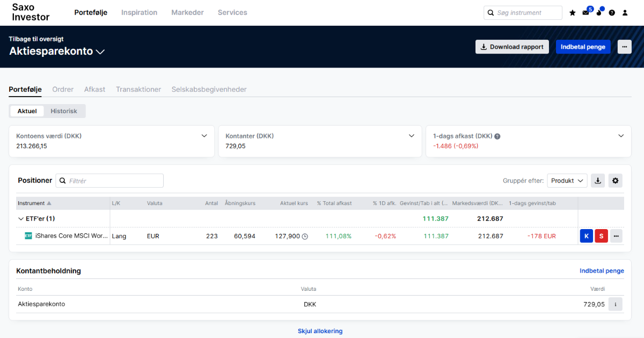
Task: Click magnifier icon in Filtrér field
Action: click(x=63, y=181)
